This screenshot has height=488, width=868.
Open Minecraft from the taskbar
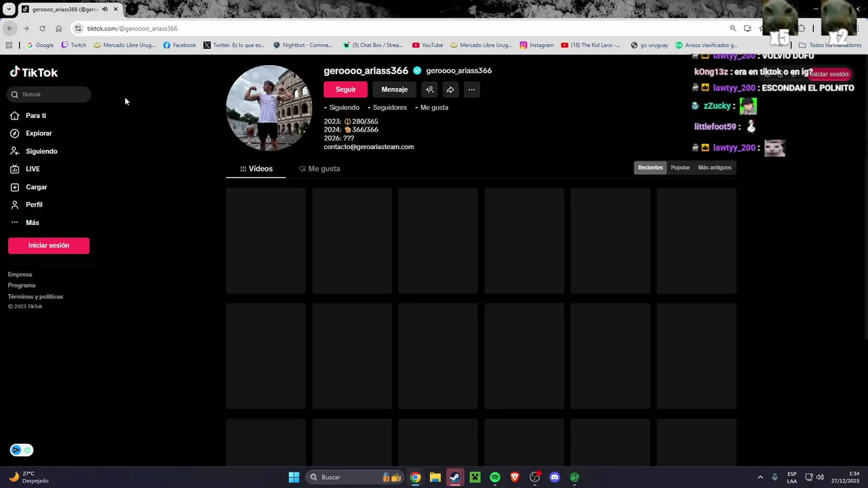[x=475, y=477]
